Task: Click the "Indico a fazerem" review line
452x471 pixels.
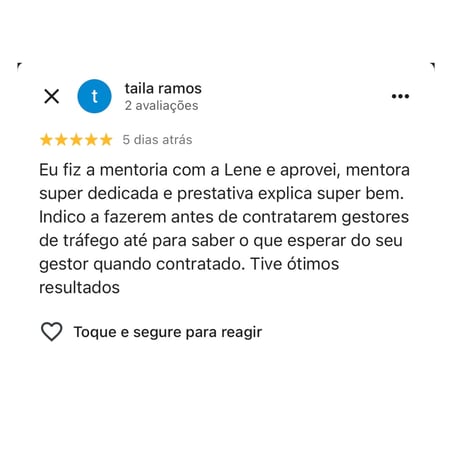Action: click(x=224, y=217)
